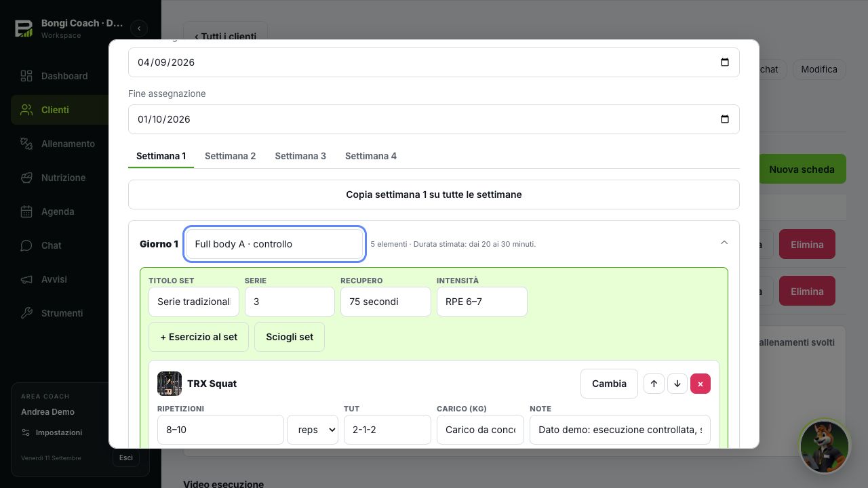The width and height of the screenshot is (868, 488).
Task: Go back via Tutti i clienti link
Action: click(225, 37)
